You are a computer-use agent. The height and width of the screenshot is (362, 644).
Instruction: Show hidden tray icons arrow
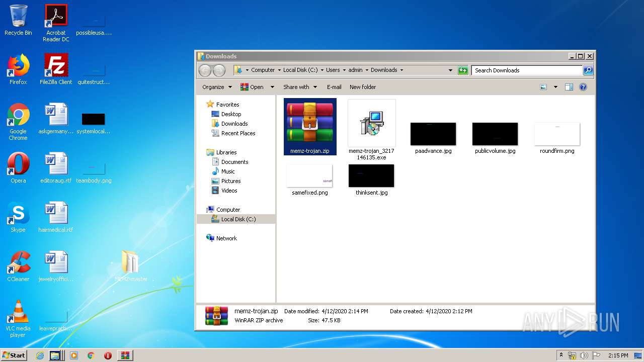coord(561,355)
